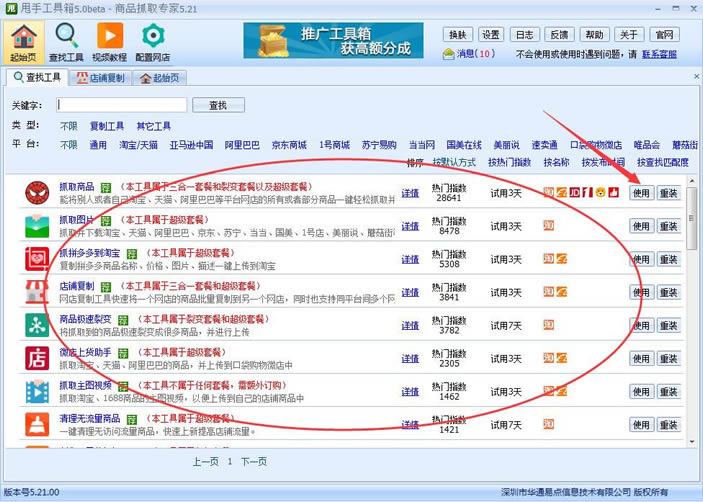This screenshot has width=703, height=502.
Task: Switch to the second 起始页 tab
Action: (160, 77)
